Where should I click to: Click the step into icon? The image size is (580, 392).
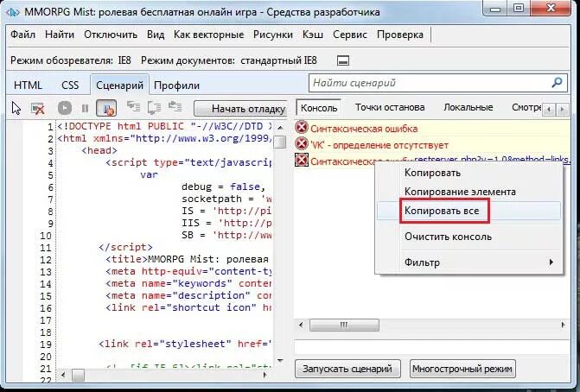(x=133, y=107)
